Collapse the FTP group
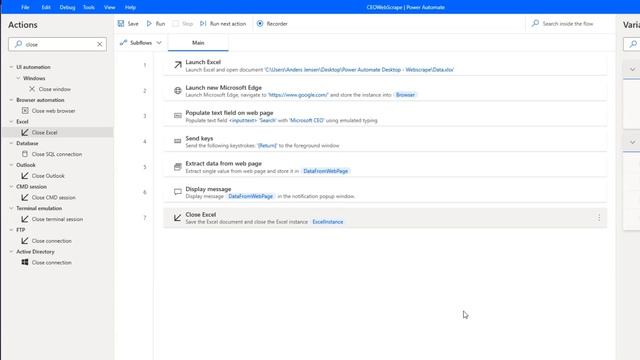The image size is (640, 360). (x=11, y=230)
